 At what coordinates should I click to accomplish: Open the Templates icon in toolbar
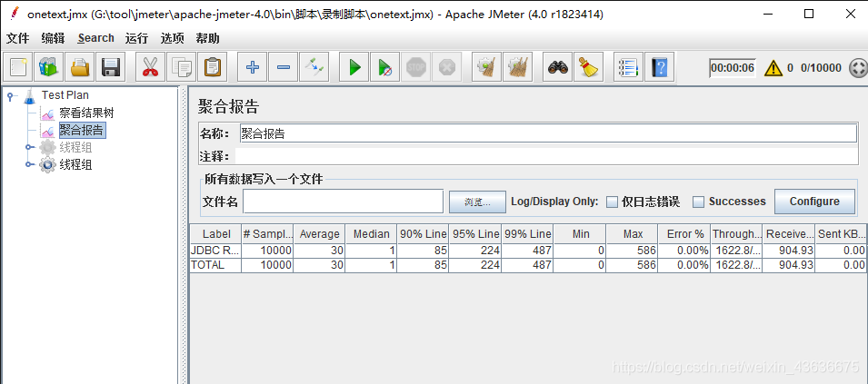click(x=49, y=67)
